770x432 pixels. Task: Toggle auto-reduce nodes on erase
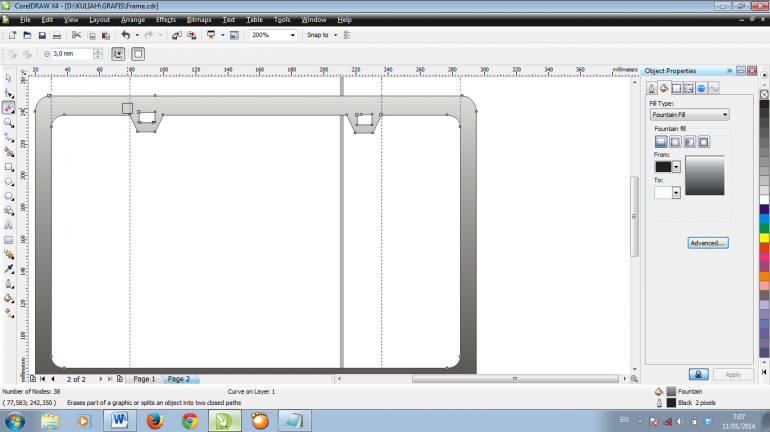click(x=118, y=54)
